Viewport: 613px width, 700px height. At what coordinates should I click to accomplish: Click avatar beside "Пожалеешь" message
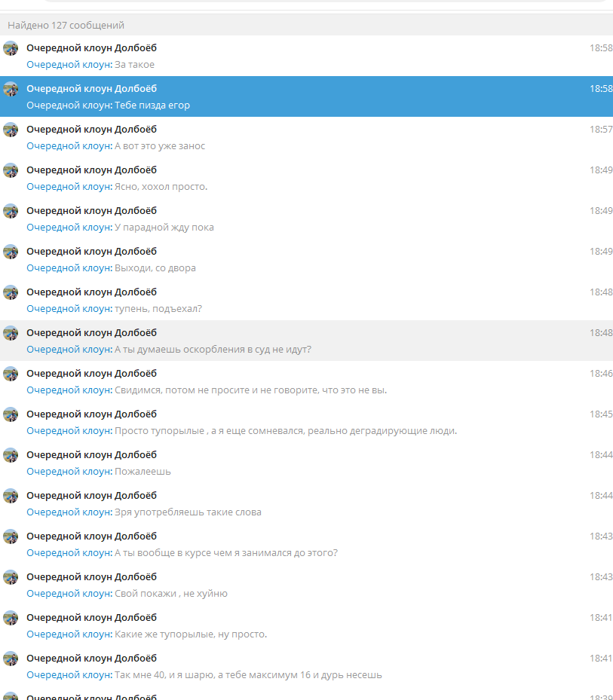click(x=11, y=455)
